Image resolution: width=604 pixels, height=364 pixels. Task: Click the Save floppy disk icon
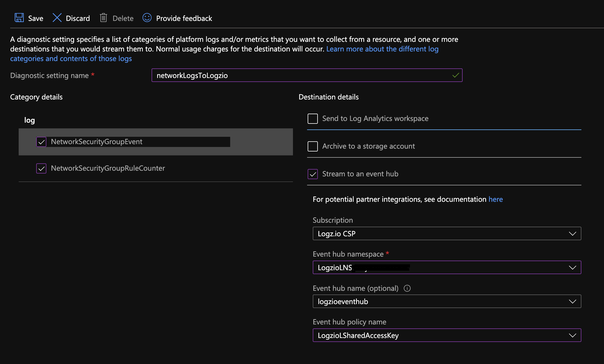tap(19, 18)
